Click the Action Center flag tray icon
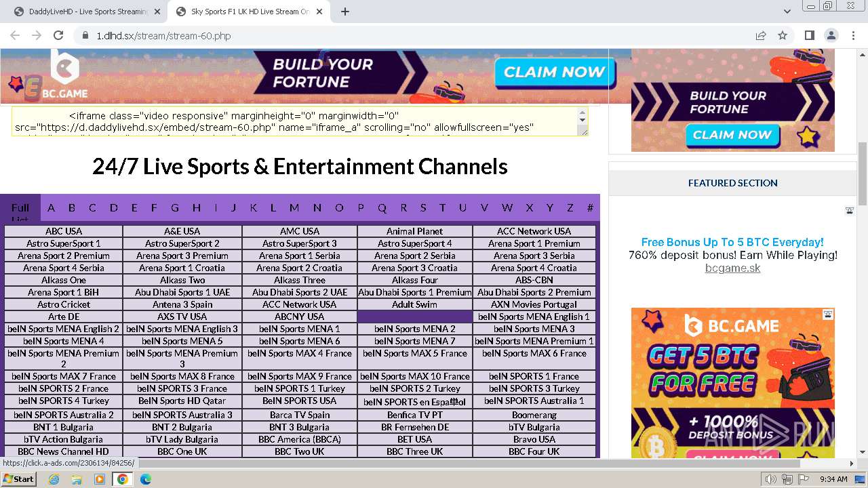Viewport: 868px width, 488px height. [x=804, y=479]
